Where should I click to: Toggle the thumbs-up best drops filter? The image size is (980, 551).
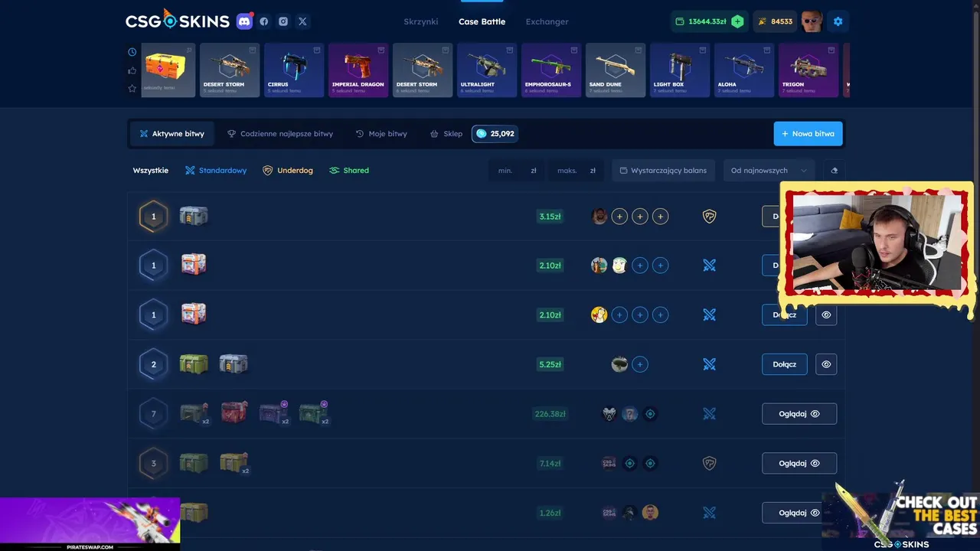coord(132,70)
